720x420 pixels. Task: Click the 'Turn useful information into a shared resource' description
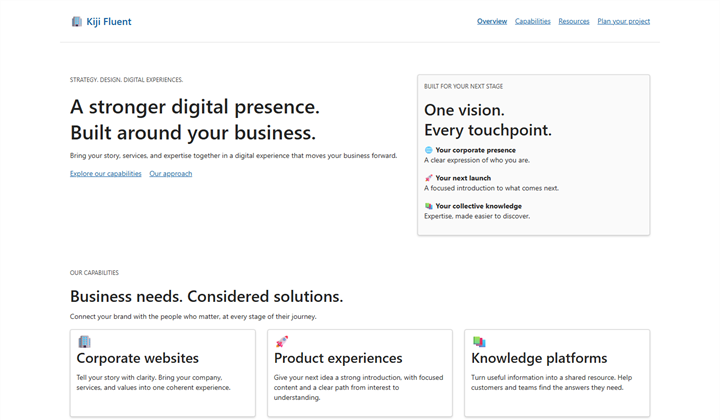point(551,383)
